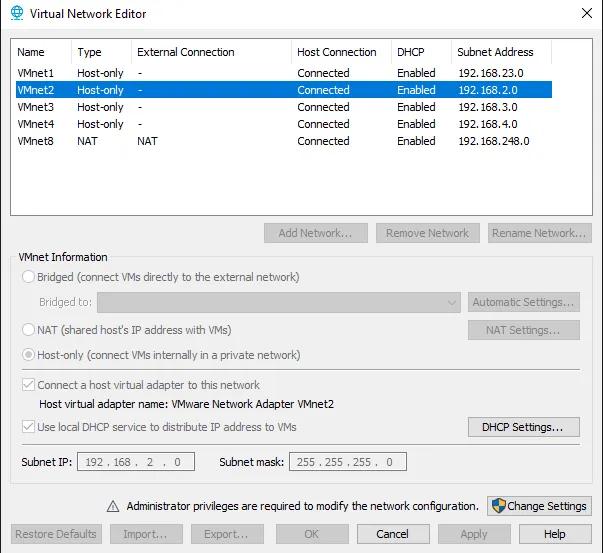Click the Subnet mask field
The image size is (603, 553).
coord(348,461)
